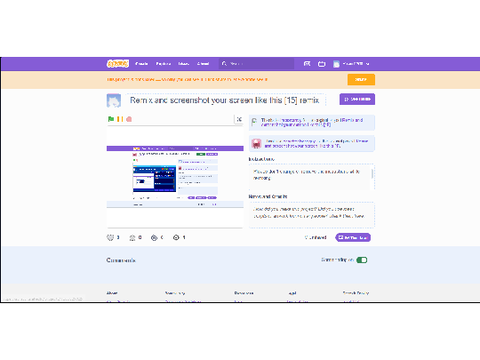Open the Messages icon in the navigation bar
Image resolution: width=480 pixels, height=360 pixels.
click(307, 64)
